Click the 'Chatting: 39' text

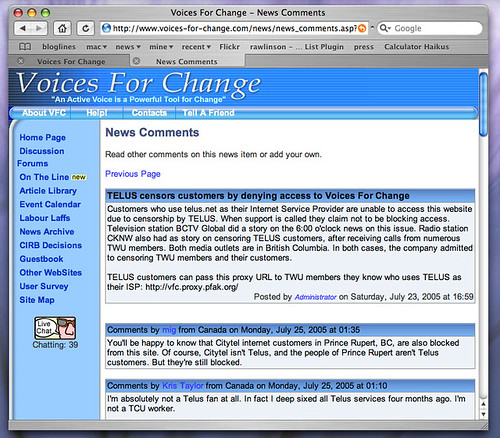[55, 345]
